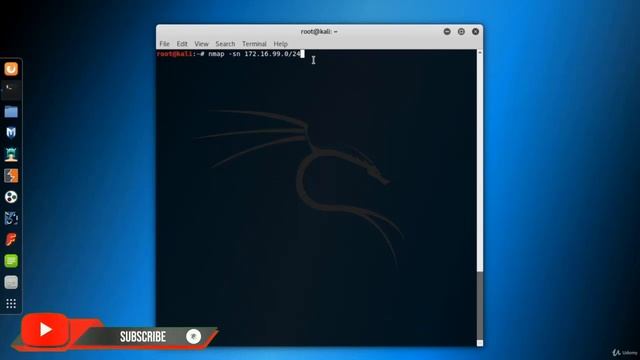Viewport: 640px width, 360px height.
Task: Launch Maltego from the dock
Action: 11,218
